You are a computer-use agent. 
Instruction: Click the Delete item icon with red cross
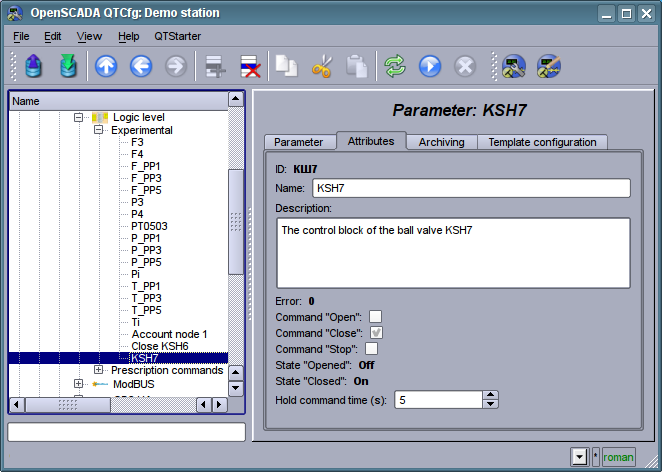[x=250, y=66]
